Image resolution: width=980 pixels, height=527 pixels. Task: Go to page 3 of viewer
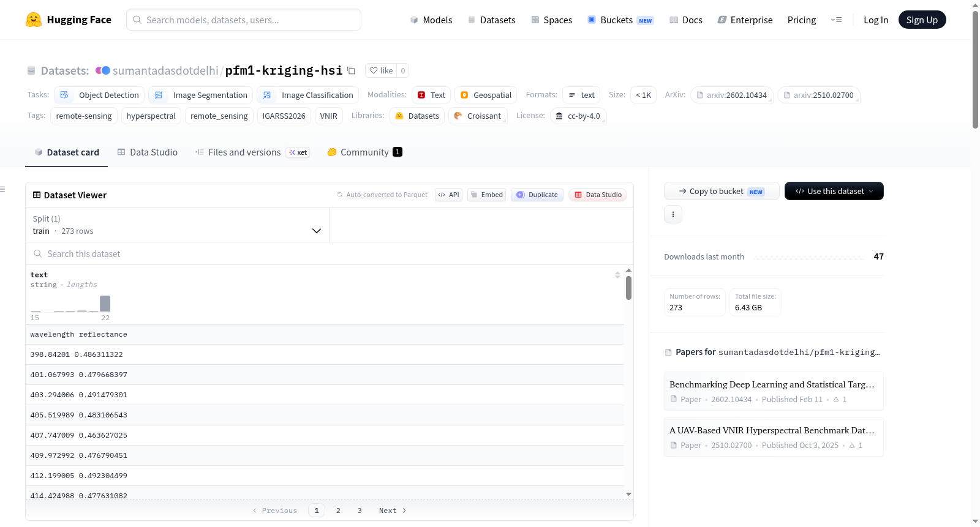pyautogui.click(x=360, y=510)
